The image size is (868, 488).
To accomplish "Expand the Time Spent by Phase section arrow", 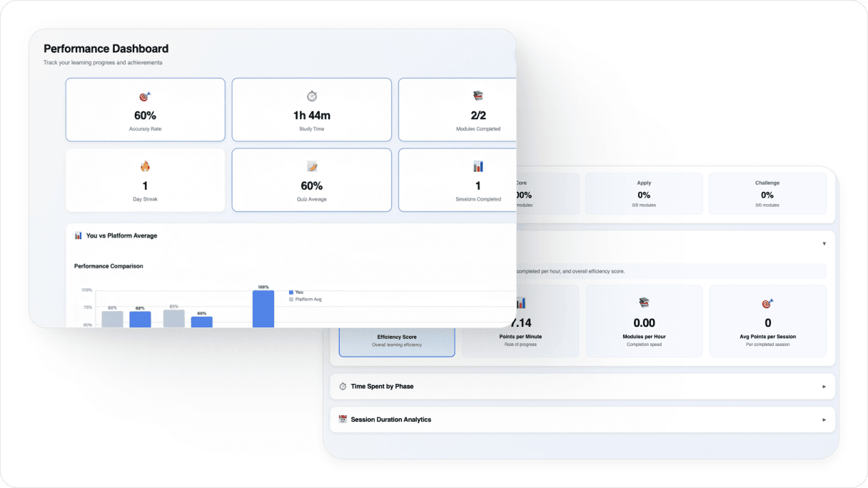I will (824, 387).
